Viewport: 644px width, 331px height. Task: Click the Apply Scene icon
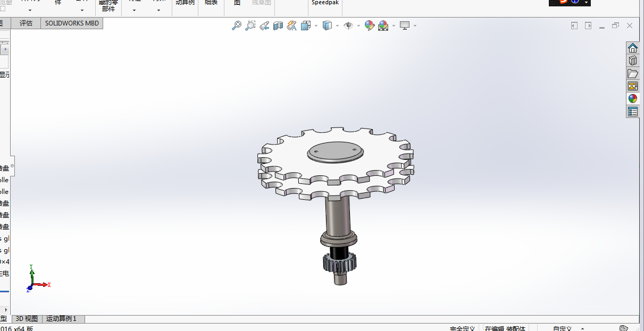coord(383,26)
